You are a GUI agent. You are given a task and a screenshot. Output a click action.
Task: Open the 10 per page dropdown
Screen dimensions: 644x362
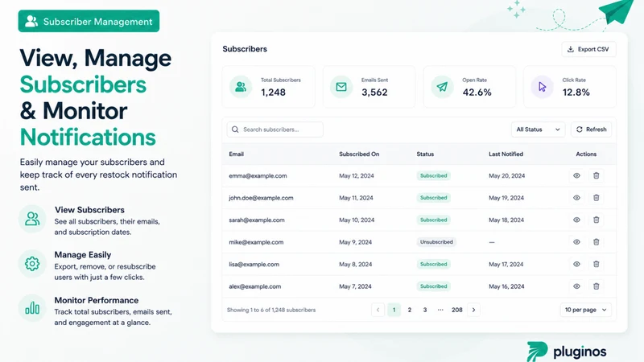[x=585, y=310]
